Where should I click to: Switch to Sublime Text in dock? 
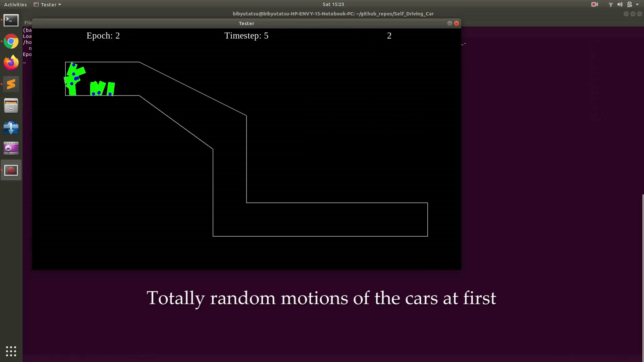(x=11, y=84)
